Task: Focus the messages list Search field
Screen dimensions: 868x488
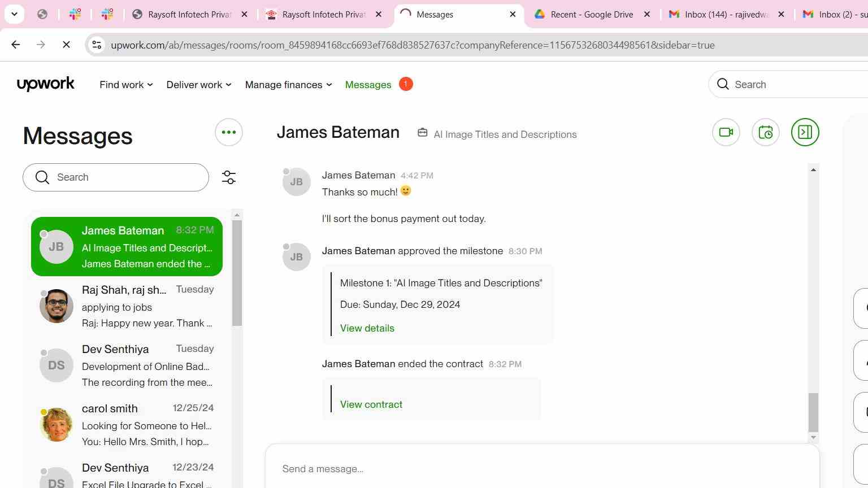Action: point(116,177)
